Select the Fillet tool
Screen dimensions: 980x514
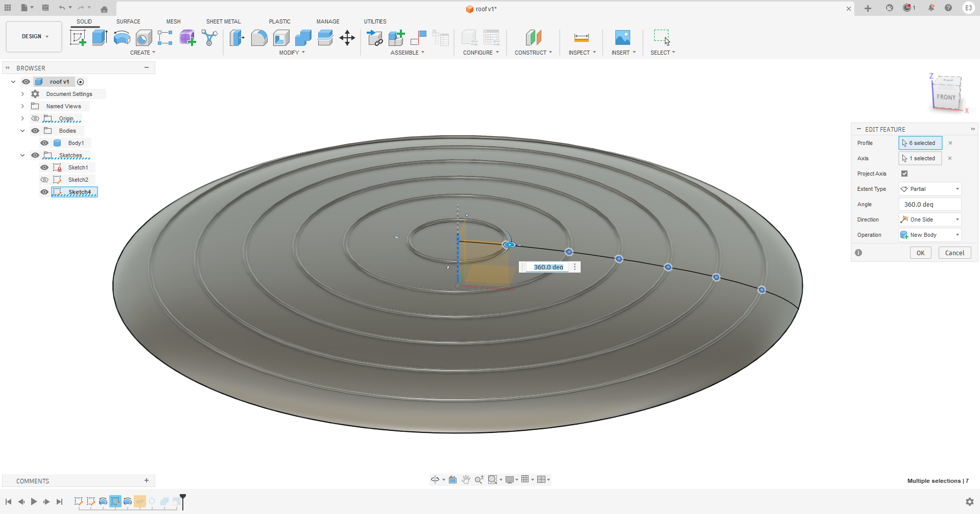(259, 38)
